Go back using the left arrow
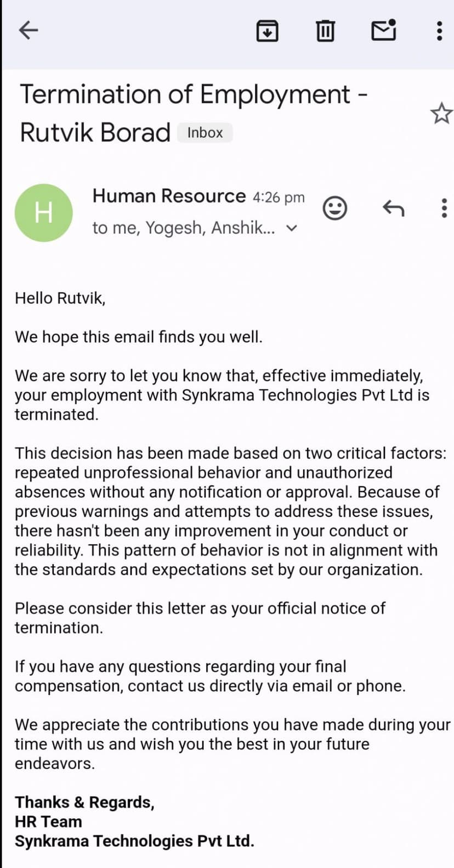Viewport: 454px width, 868px height. click(x=28, y=30)
